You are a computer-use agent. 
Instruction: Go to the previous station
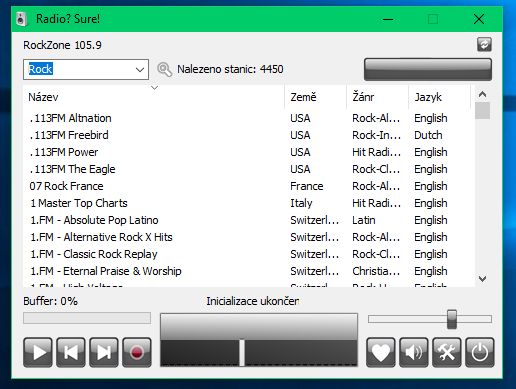coord(71,352)
